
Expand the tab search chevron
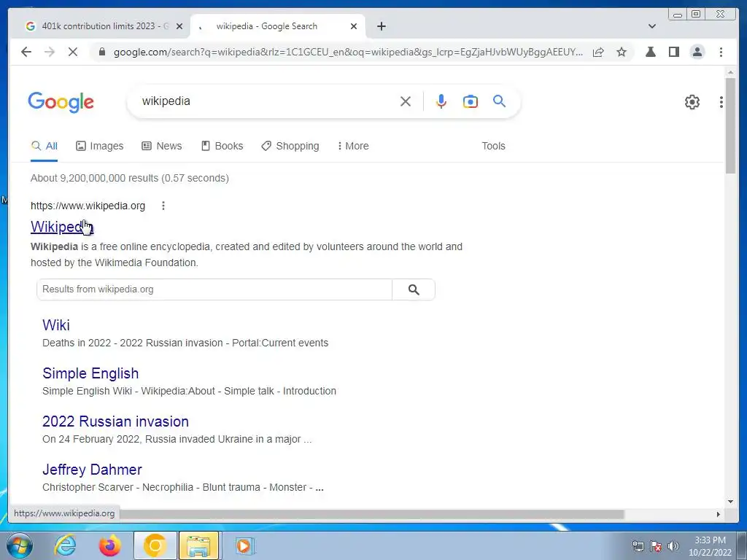(652, 26)
